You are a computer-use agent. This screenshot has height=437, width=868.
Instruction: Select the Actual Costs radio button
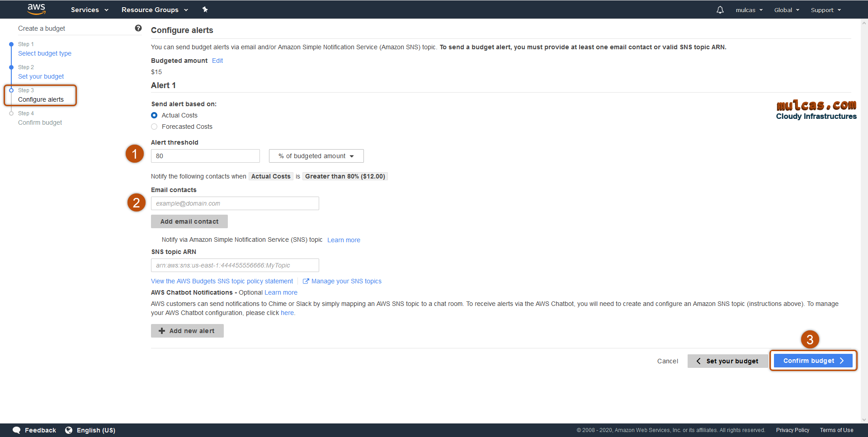(x=154, y=115)
